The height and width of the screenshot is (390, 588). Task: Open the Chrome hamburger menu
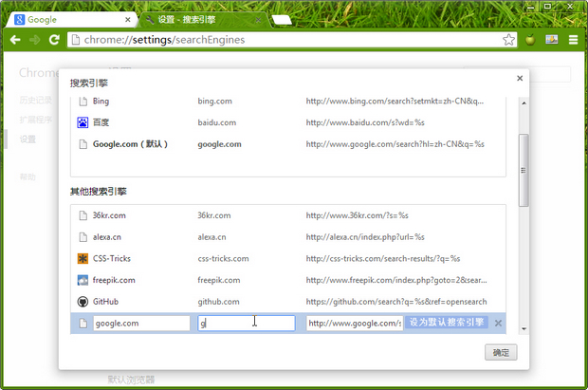pyautogui.click(x=573, y=40)
